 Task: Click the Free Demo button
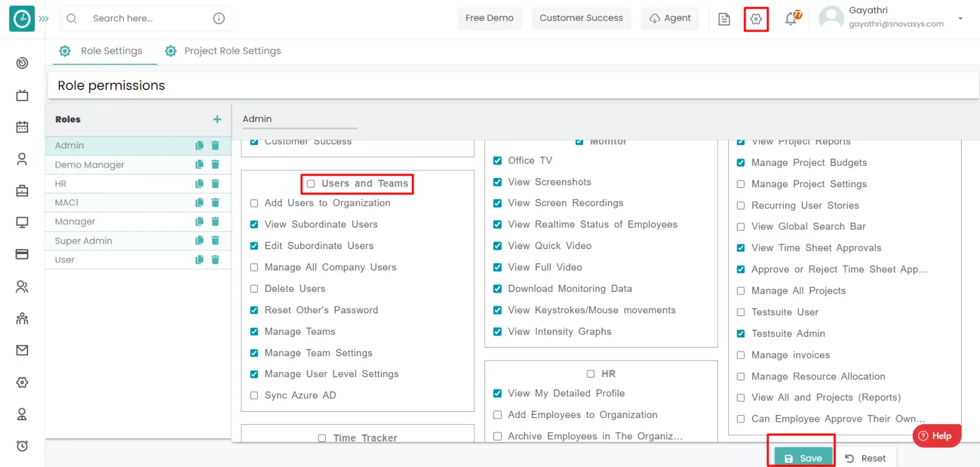click(x=489, y=18)
